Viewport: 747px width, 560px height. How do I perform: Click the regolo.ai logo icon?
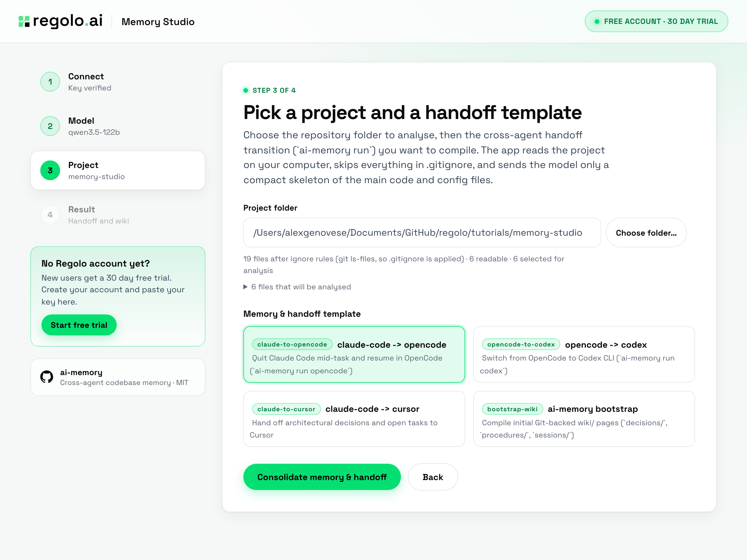pyautogui.click(x=24, y=21)
